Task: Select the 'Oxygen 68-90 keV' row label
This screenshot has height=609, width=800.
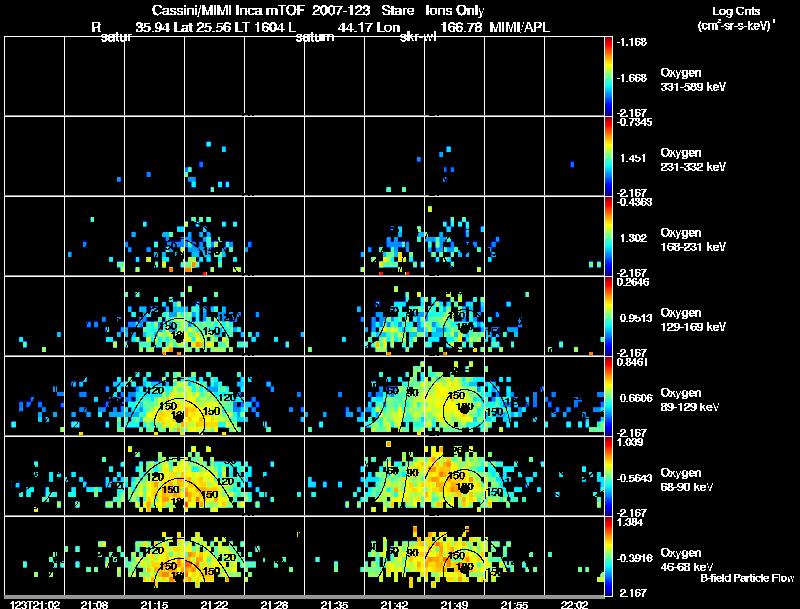Action: (x=687, y=480)
